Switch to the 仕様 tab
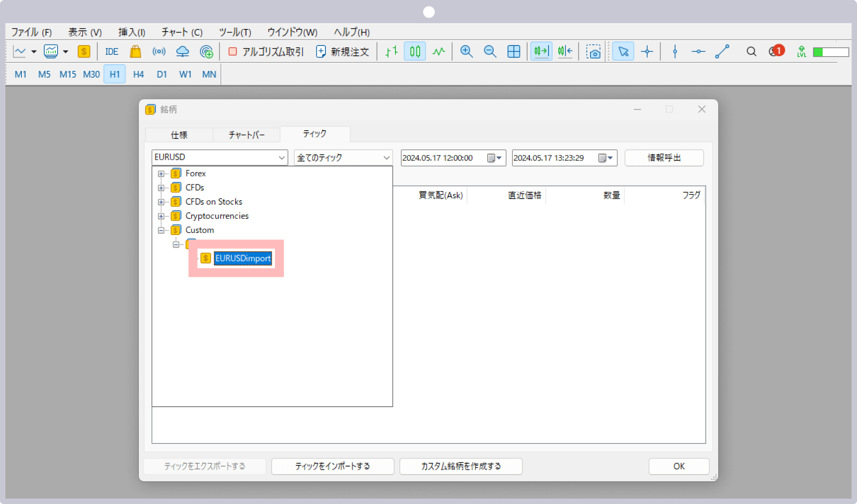Viewport: 857px width, 504px height. [179, 135]
